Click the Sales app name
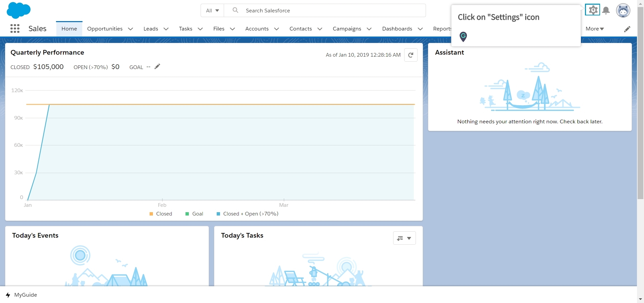 [38, 29]
